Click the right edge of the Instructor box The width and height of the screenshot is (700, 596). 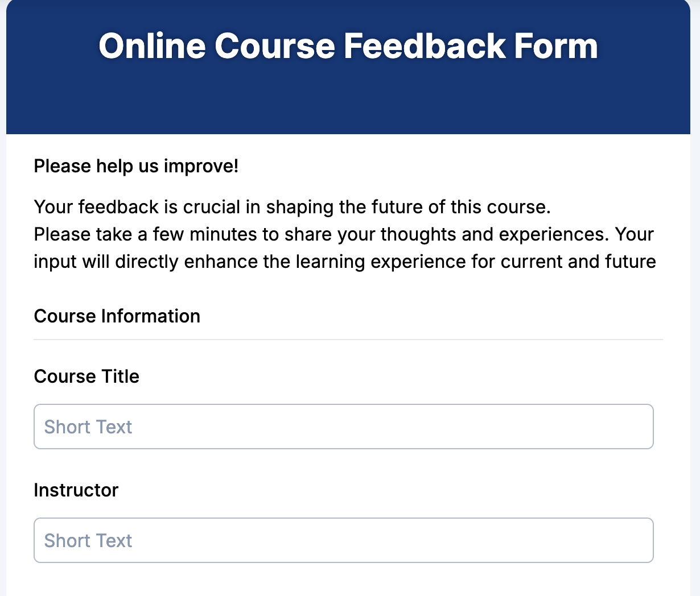652,540
